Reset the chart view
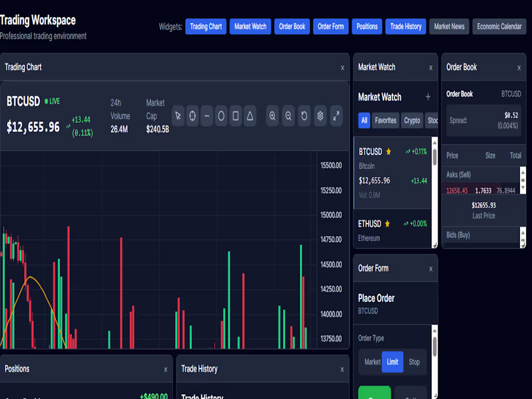The width and height of the screenshot is (532, 399). 304,116
